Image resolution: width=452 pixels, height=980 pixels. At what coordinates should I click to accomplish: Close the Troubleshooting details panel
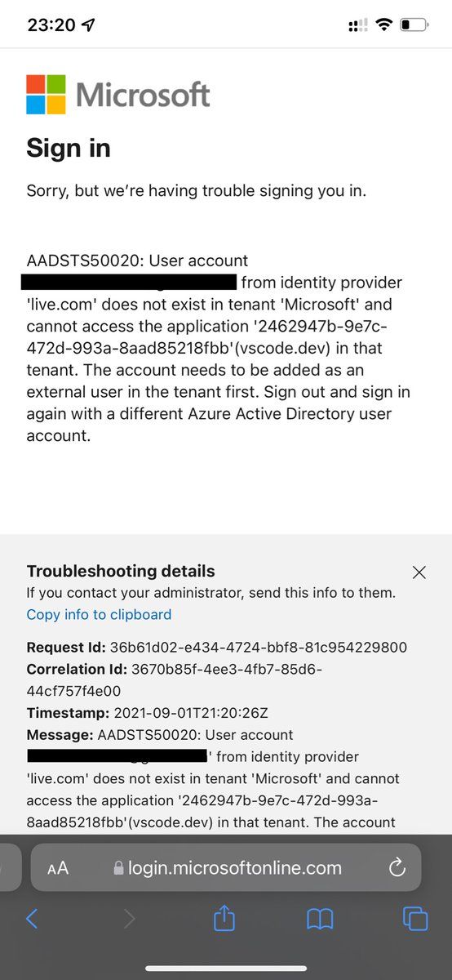point(419,572)
